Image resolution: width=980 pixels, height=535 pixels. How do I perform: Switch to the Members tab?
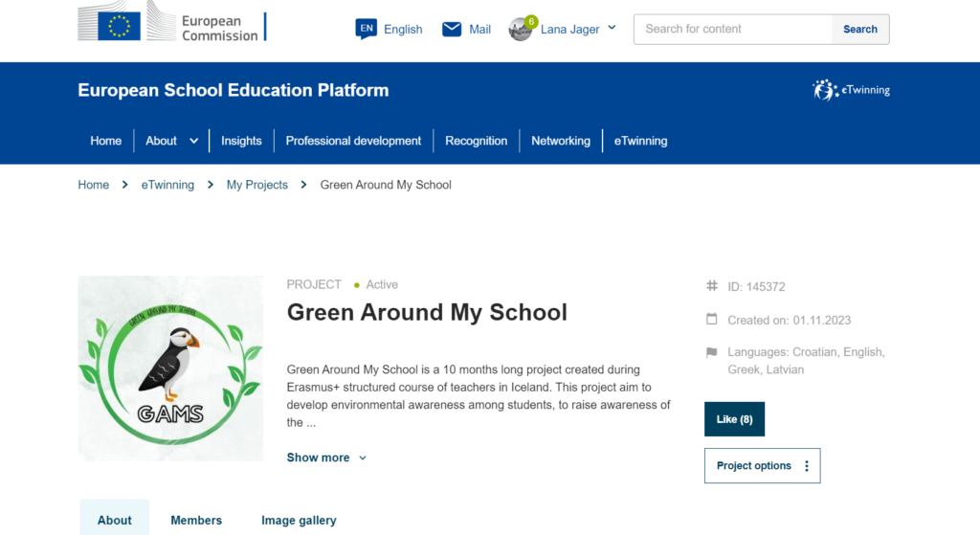[196, 520]
